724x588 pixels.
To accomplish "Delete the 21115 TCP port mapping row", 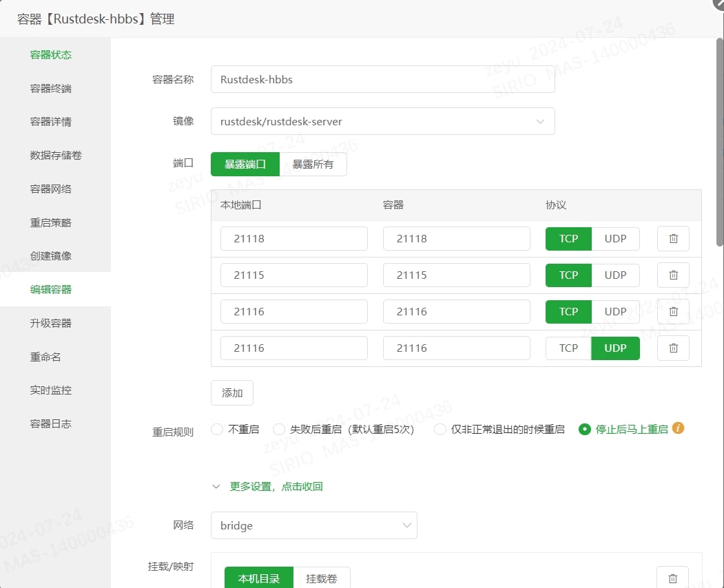I will coord(673,275).
